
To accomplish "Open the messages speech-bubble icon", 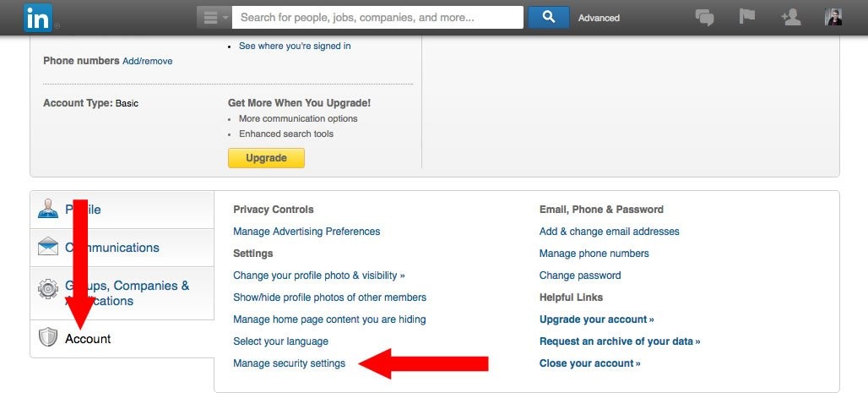I will [704, 18].
